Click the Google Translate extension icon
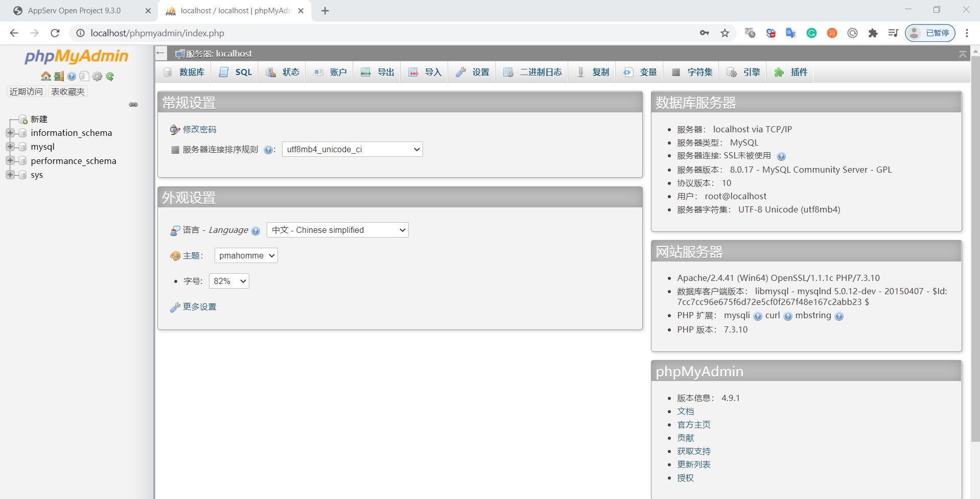Viewport: 980px width, 499px height. pos(791,33)
